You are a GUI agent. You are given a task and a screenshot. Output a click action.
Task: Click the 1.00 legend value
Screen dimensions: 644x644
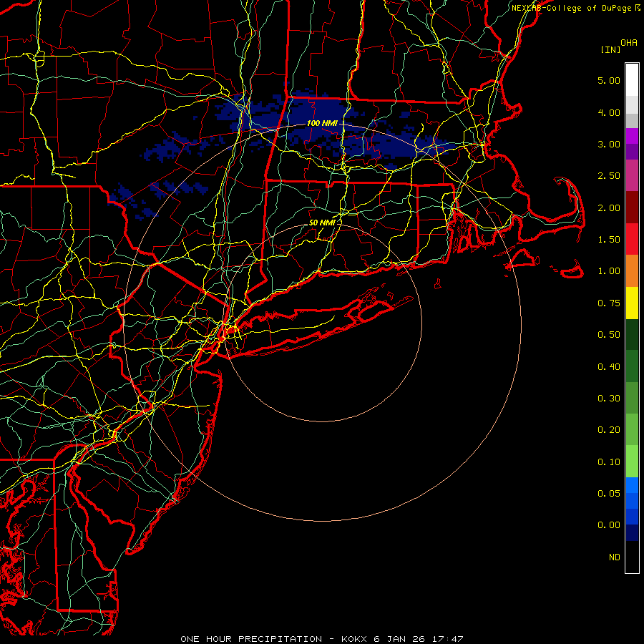pos(609,271)
